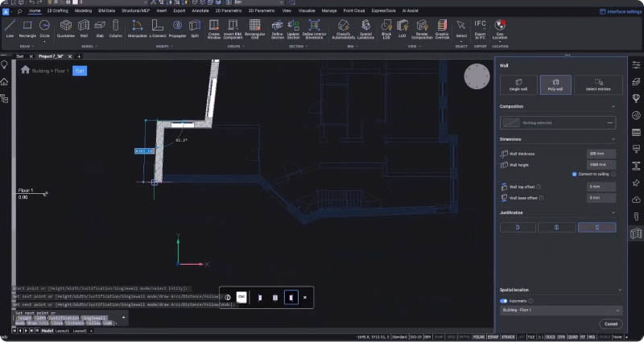Toggle the Automatic spatial location switch

(x=503, y=301)
